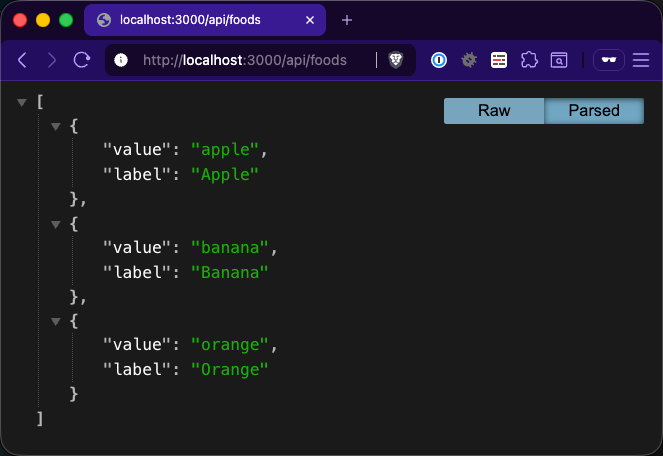Open a new tab with plus button

tap(347, 20)
